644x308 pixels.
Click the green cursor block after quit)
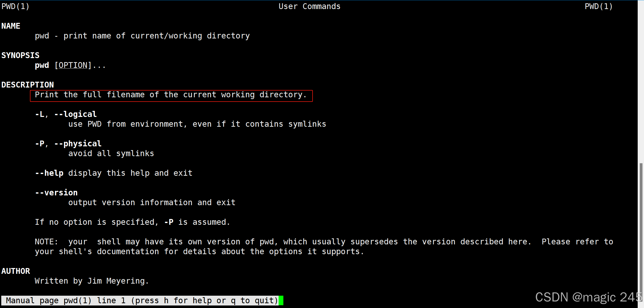pyautogui.click(x=281, y=300)
